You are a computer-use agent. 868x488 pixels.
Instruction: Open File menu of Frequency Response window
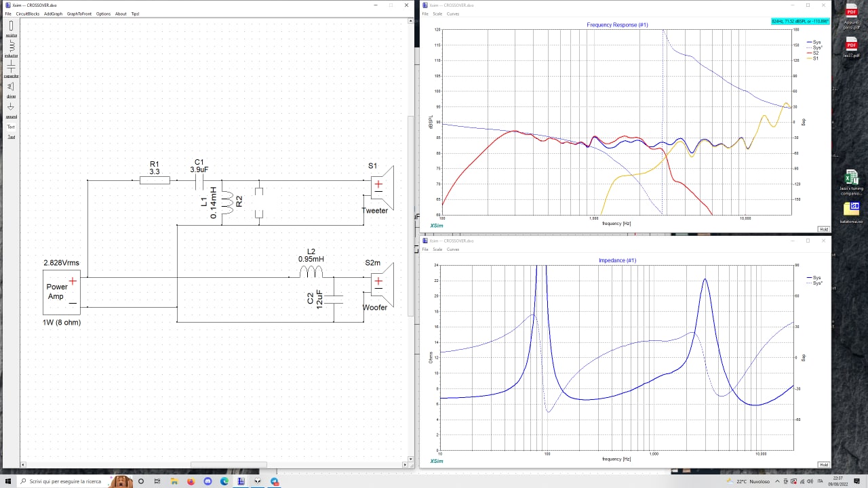(425, 14)
